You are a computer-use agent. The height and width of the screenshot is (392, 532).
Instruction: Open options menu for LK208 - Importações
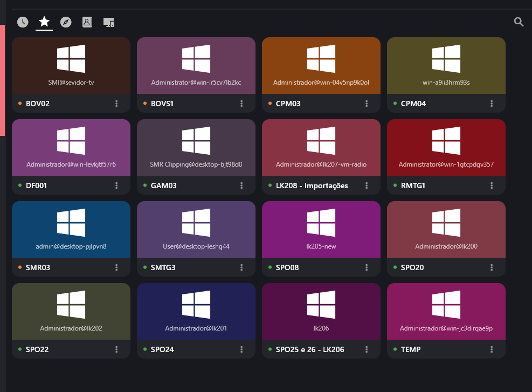pyautogui.click(x=367, y=185)
